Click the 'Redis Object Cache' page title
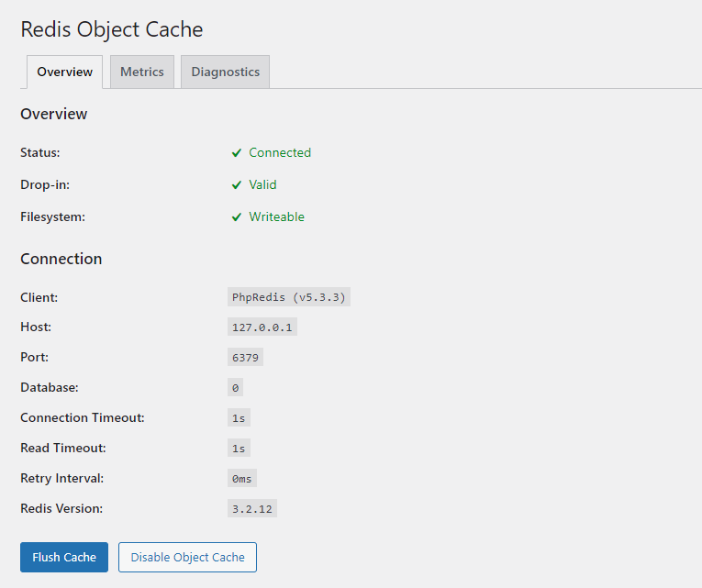Viewport: 702px width, 588px height. (x=111, y=29)
